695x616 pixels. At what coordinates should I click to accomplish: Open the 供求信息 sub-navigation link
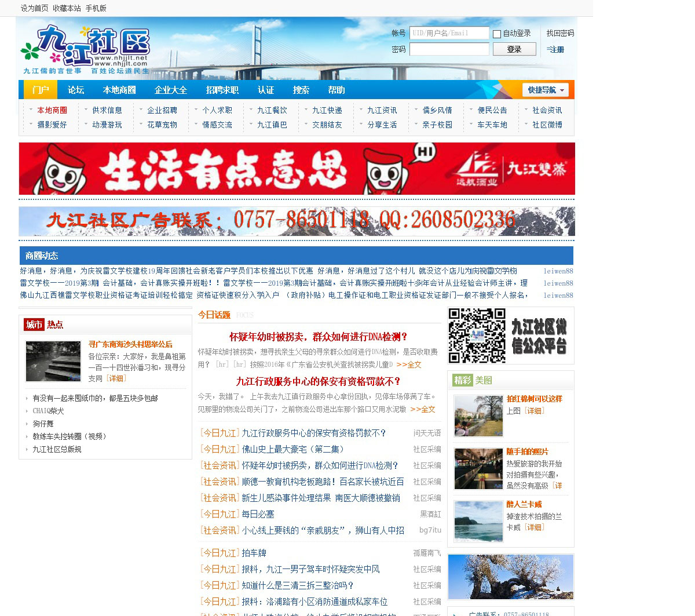107,110
